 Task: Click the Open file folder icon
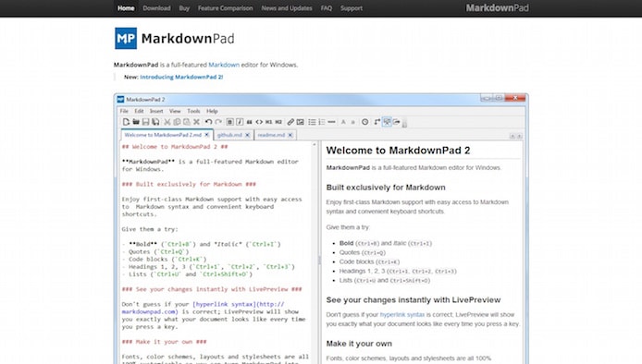[x=136, y=122]
